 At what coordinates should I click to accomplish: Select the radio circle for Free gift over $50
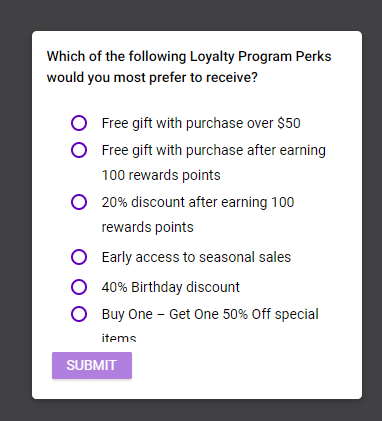[79, 123]
